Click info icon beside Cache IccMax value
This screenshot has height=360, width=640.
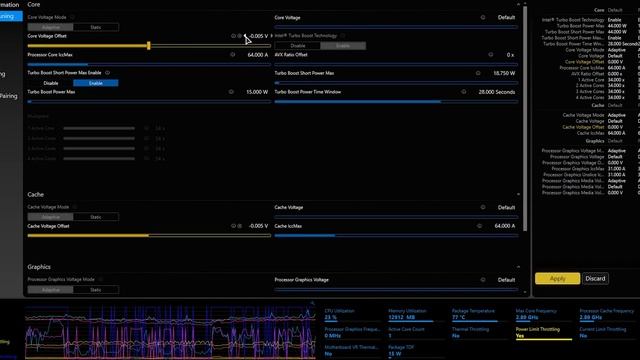point(479,226)
